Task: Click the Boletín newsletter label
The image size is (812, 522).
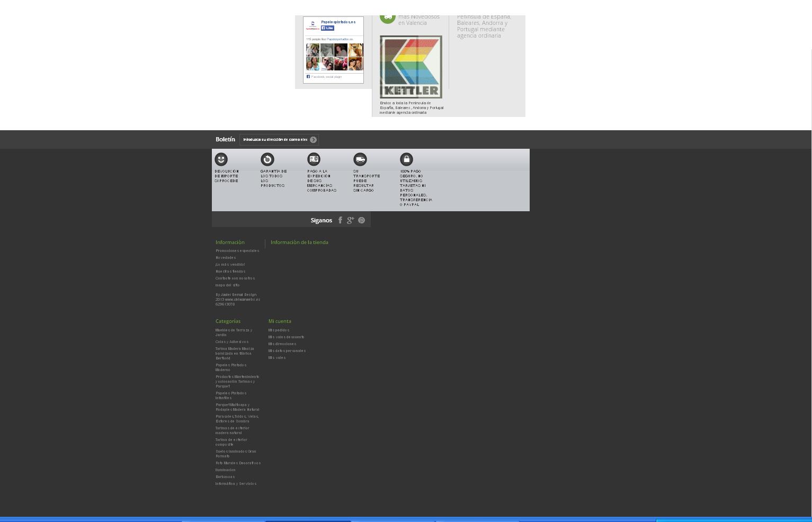Action: (225, 139)
